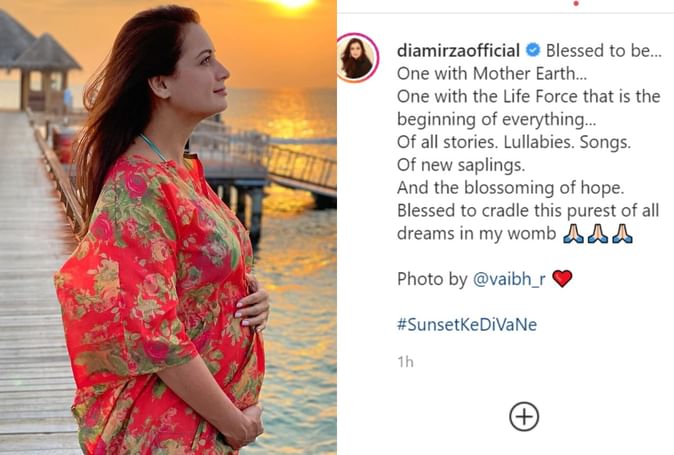Click the red heart emoji
Viewport: 674px width, 455px height.
point(562,279)
